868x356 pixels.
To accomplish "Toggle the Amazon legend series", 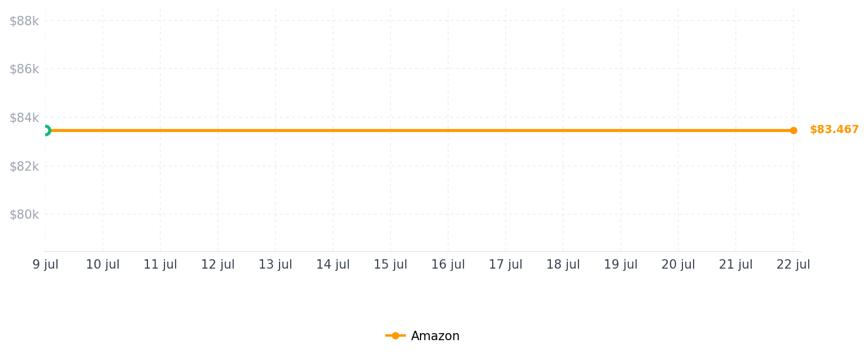I will click(423, 336).
